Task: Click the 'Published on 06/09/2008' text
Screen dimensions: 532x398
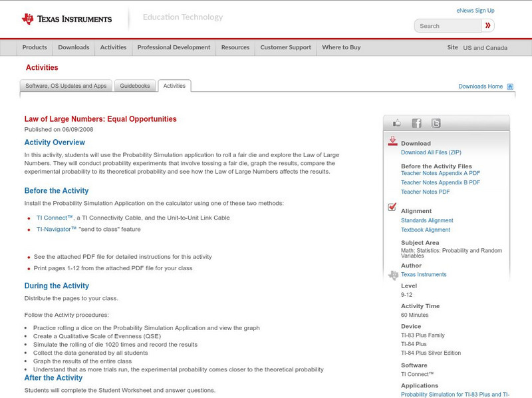Action: tap(59, 129)
